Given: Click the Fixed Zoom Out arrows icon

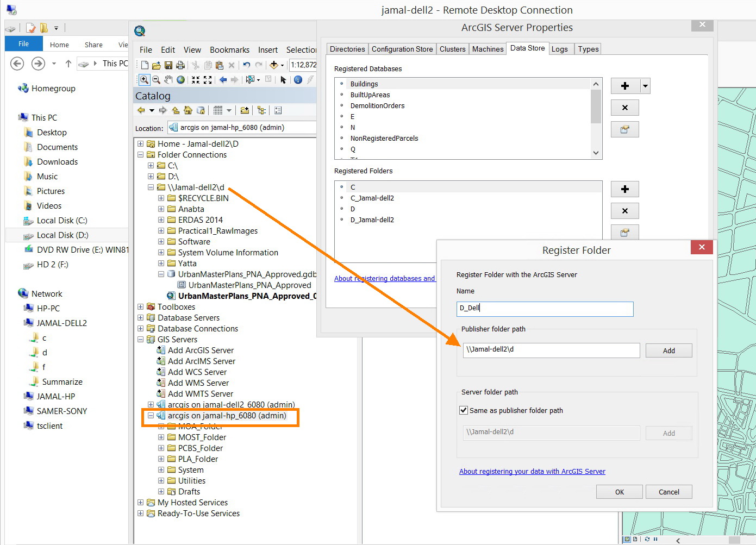Looking at the screenshot, I should (x=208, y=80).
